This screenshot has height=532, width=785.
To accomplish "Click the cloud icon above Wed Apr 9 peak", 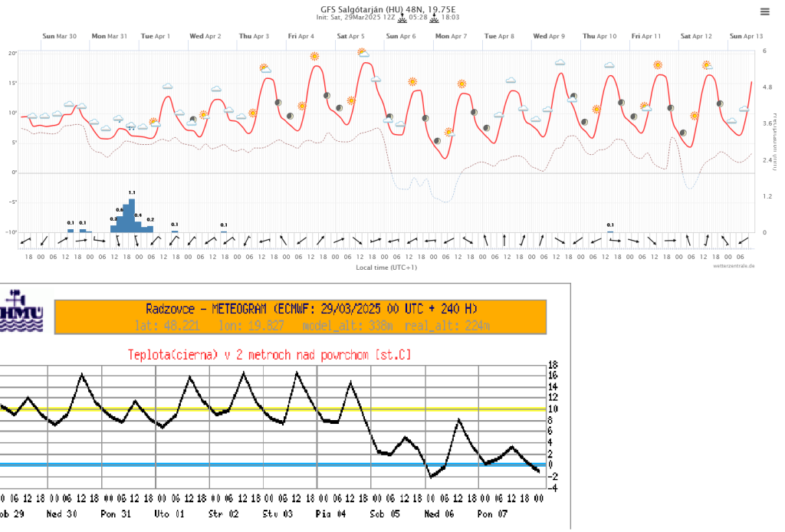I will pyautogui.click(x=560, y=63).
